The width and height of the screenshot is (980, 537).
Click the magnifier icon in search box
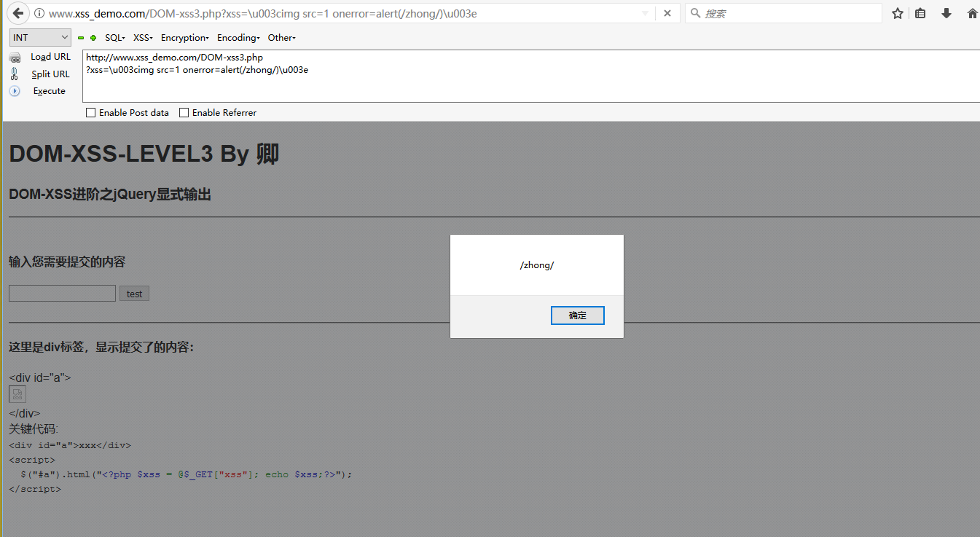(x=695, y=13)
